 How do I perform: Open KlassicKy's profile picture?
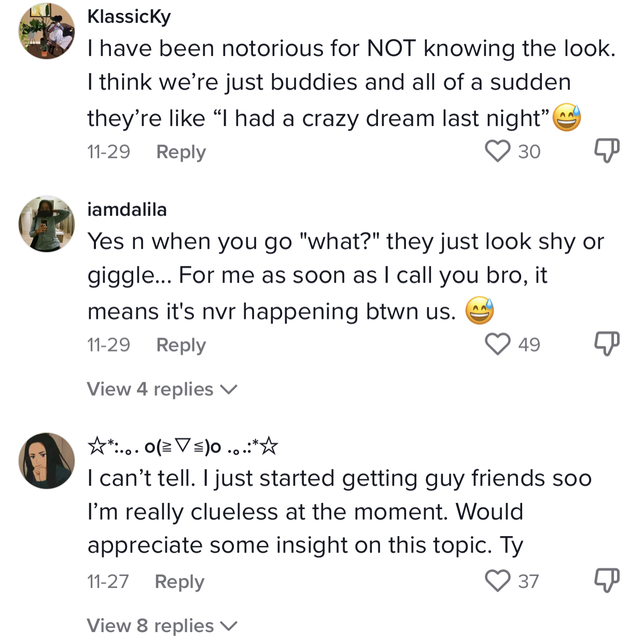click(x=47, y=31)
